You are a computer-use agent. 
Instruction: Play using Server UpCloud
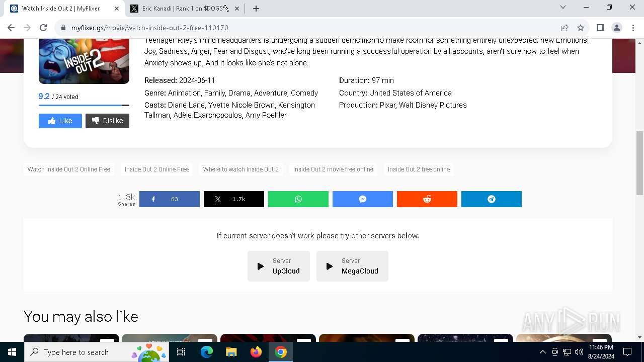coord(279,266)
